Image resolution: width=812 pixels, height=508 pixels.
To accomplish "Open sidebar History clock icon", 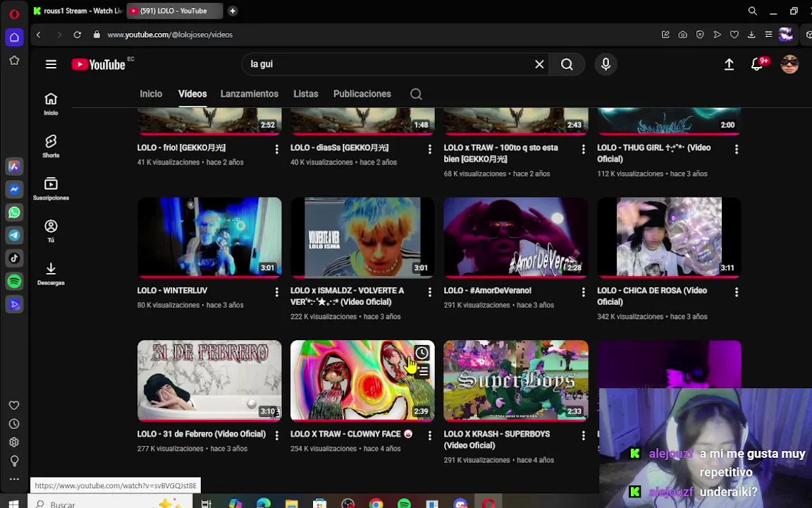I will pyautogui.click(x=14, y=424).
